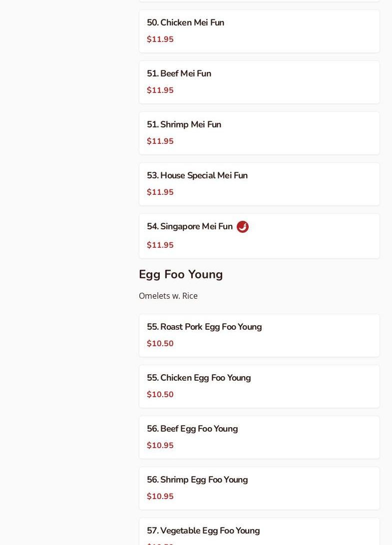The height and width of the screenshot is (545, 392).
Task: Click the $10.95 price under Beef Egg Foo Young
Action: click(x=160, y=446)
